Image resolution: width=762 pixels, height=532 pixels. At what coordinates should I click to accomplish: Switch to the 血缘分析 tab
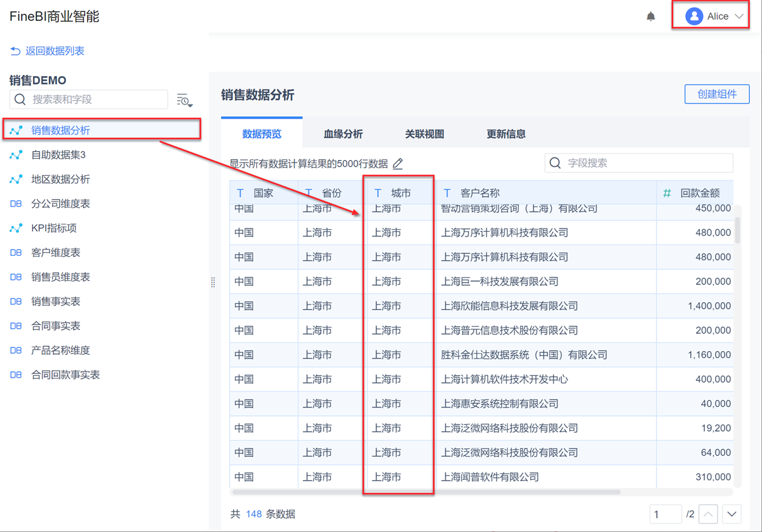(344, 134)
